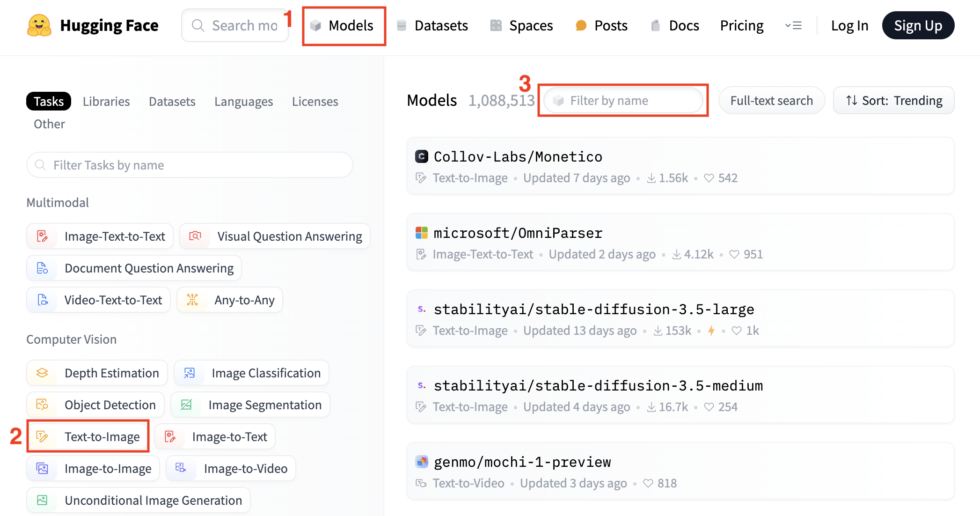Click the Full-text search button
The image size is (980, 516).
(771, 100)
